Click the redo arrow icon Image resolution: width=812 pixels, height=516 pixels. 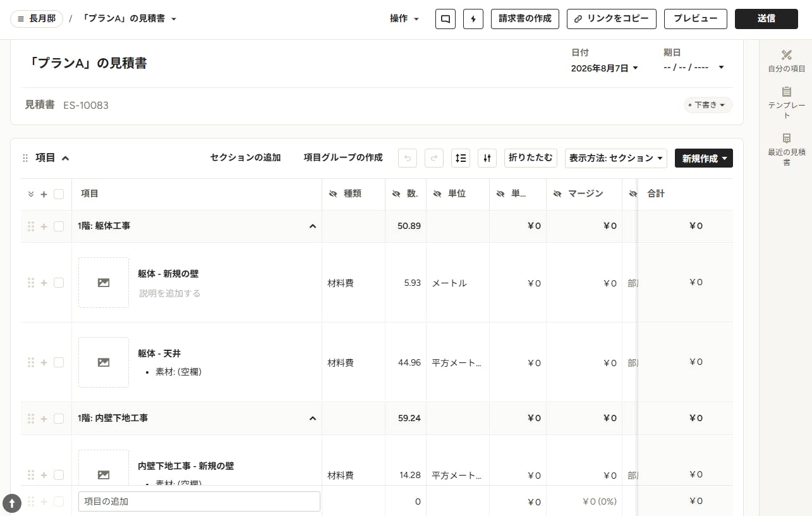434,158
